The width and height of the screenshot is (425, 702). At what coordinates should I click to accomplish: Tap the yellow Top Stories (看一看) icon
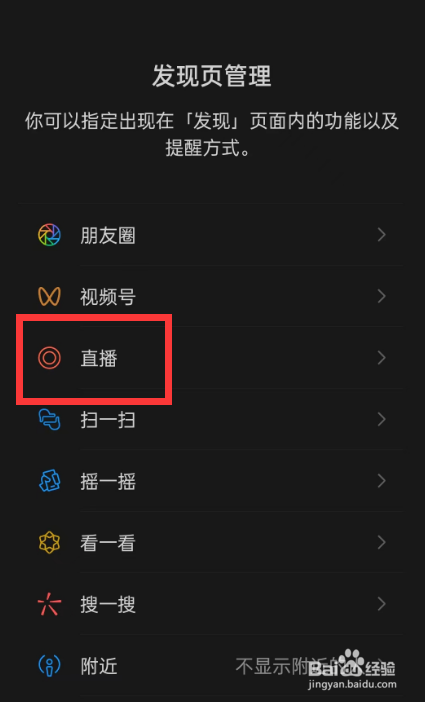coord(49,543)
